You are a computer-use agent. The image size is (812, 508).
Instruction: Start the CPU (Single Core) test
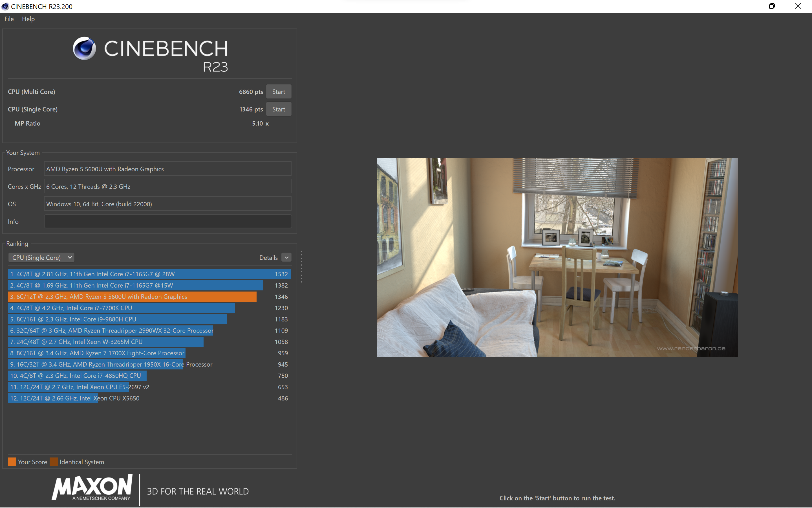pyautogui.click(x=279, y=109)
